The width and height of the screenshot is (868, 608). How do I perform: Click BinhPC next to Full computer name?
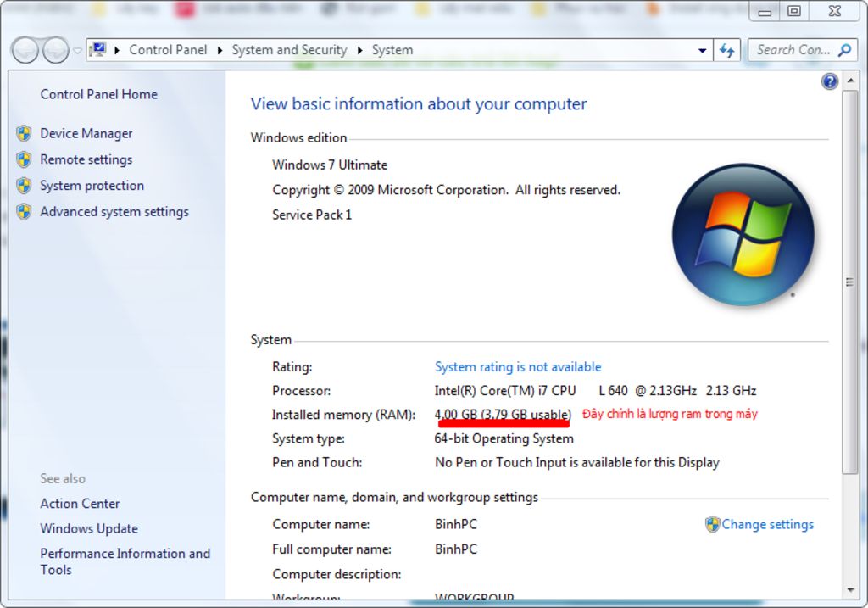(x=455, y=549)
